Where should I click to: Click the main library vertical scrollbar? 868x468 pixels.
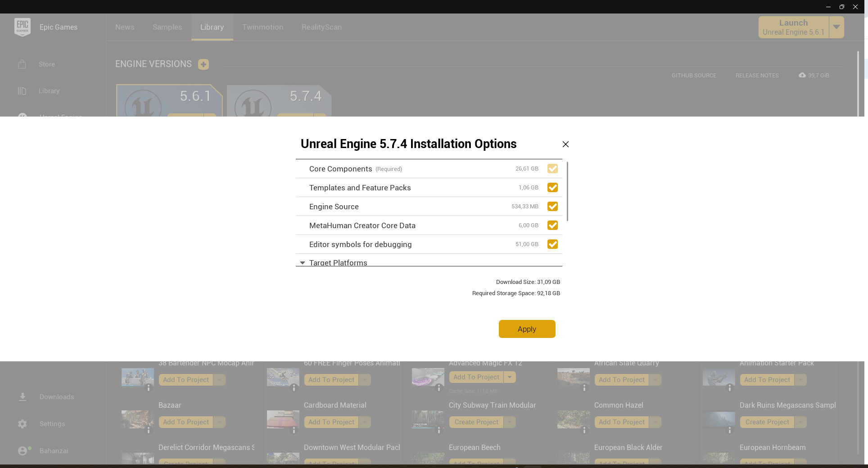pos(858,83)
